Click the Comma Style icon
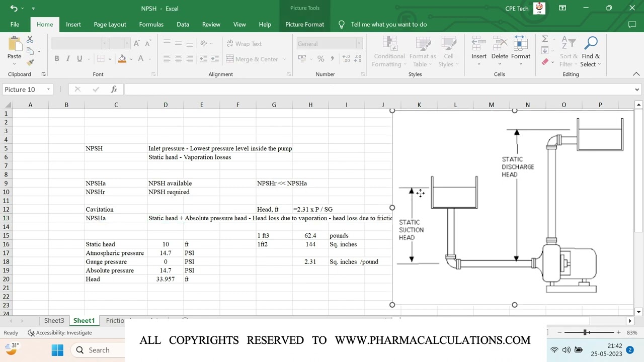The width and height of the screenshot is (644, 362). tap(332, 59)
